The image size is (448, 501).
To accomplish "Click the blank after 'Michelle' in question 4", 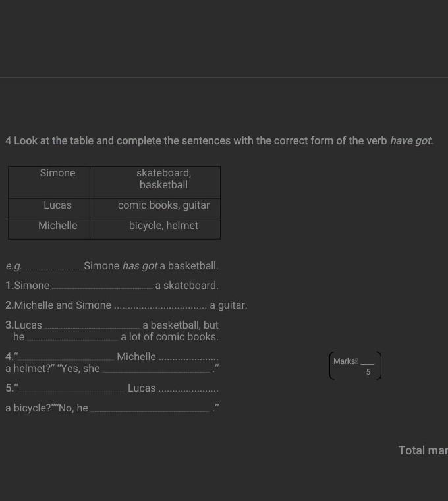I will coord(188,358).
